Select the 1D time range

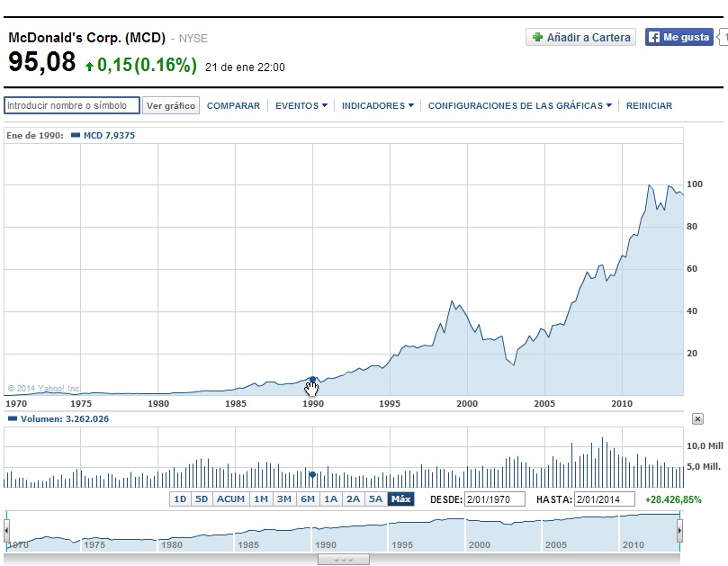[180, 499]
